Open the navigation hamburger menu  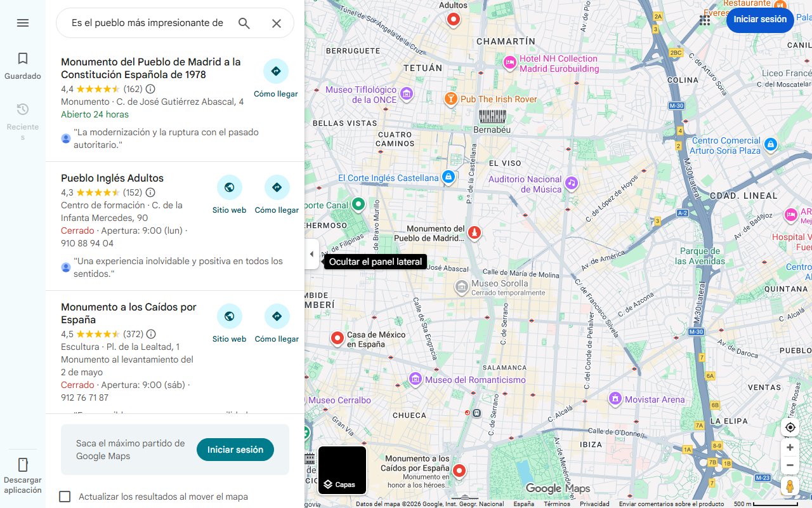(23, 23)
